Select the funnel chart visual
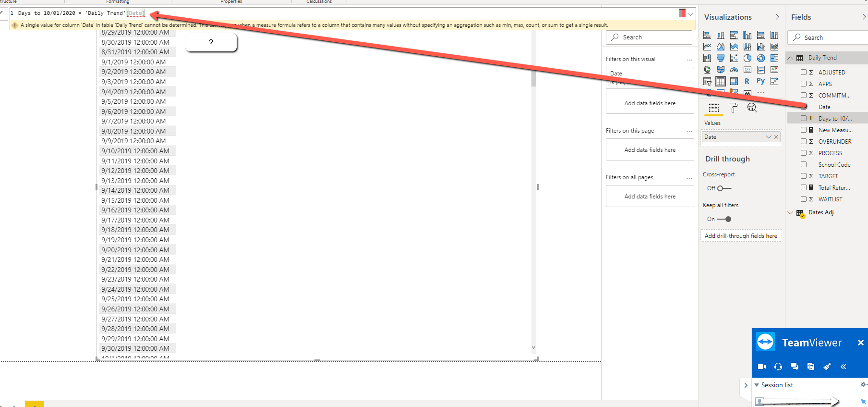This screenshot has width=868, height=407. tap(721, 58)
